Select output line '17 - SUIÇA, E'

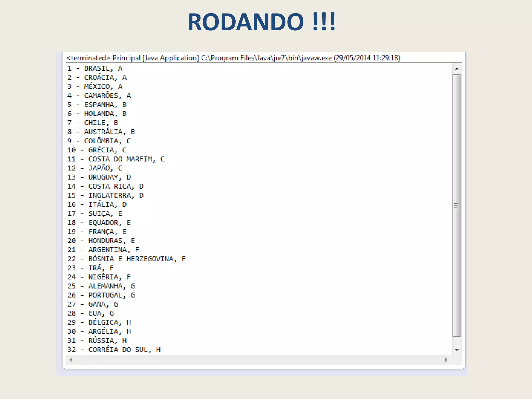click(95, 214)
